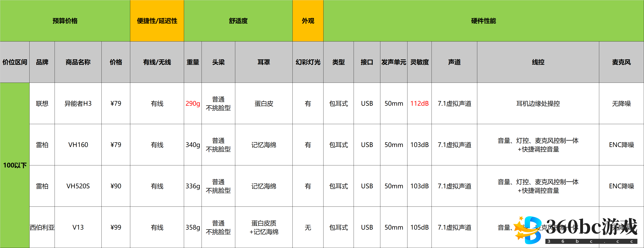Click the 便捷性/延迟性 orange header cell
This screenshot has height=248, width=644.
tap(157, 21)
